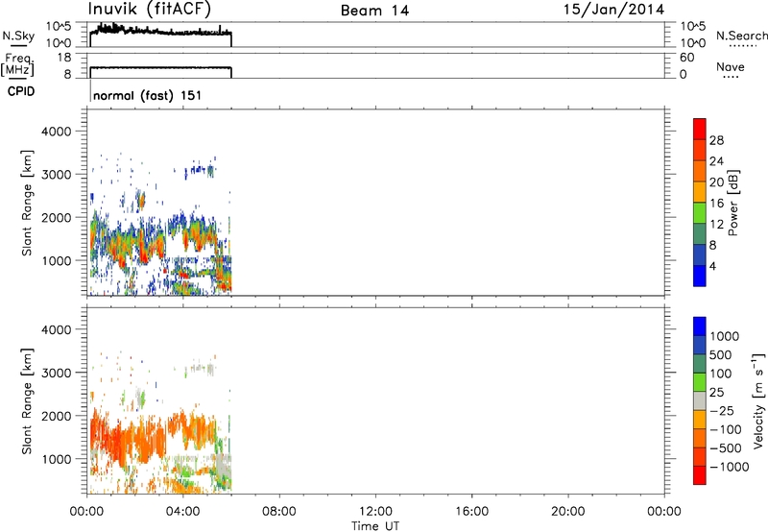Pick the green Velocity segment between 25 and 100

[x=700, y=382]
